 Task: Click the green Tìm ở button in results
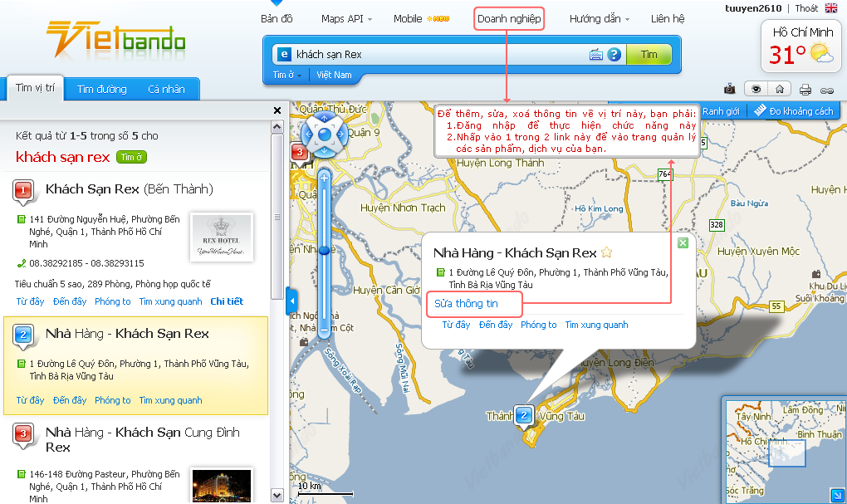(x=131, y=157)
